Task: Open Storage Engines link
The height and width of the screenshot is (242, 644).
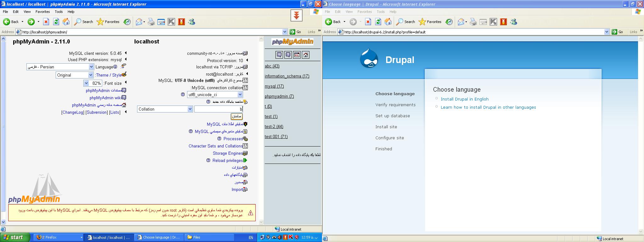Action: [x=228, y=153]
